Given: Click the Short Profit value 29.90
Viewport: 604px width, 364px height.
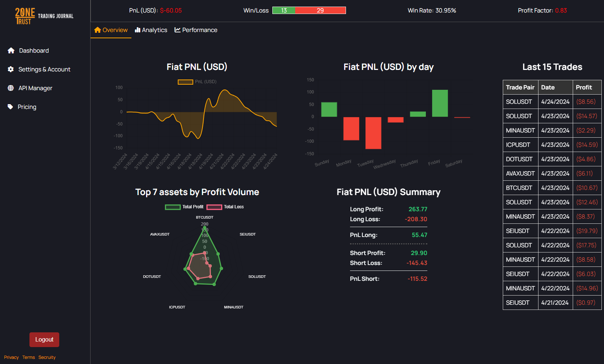Looking at the screenshot, I should point(419,253).
